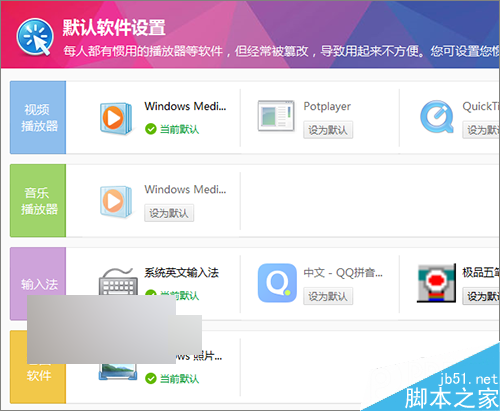Click the header description sentence text
This screenshot has width=500, height=411.
coord(281,51)
